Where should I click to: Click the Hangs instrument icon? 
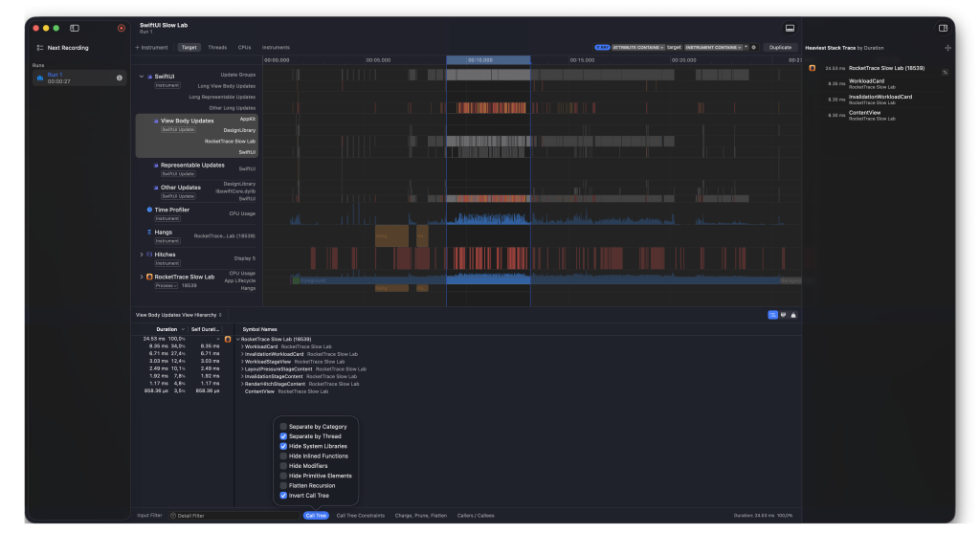pos(149,232)
